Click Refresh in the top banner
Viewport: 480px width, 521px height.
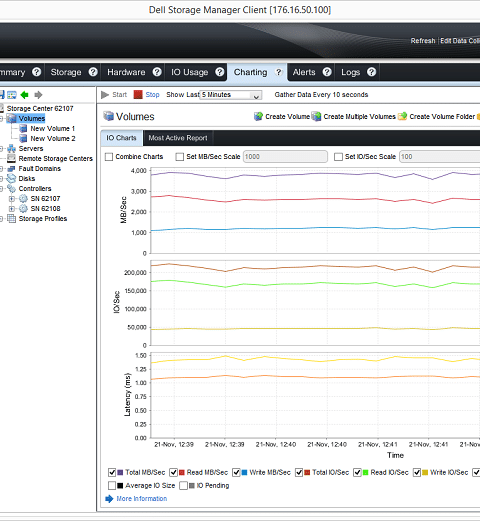pos(423,41)
